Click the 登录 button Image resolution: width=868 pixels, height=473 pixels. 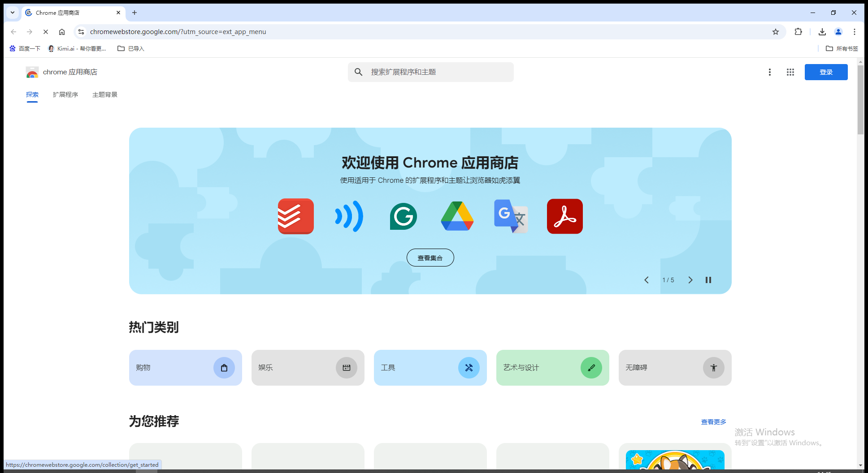tap(826, 72)
